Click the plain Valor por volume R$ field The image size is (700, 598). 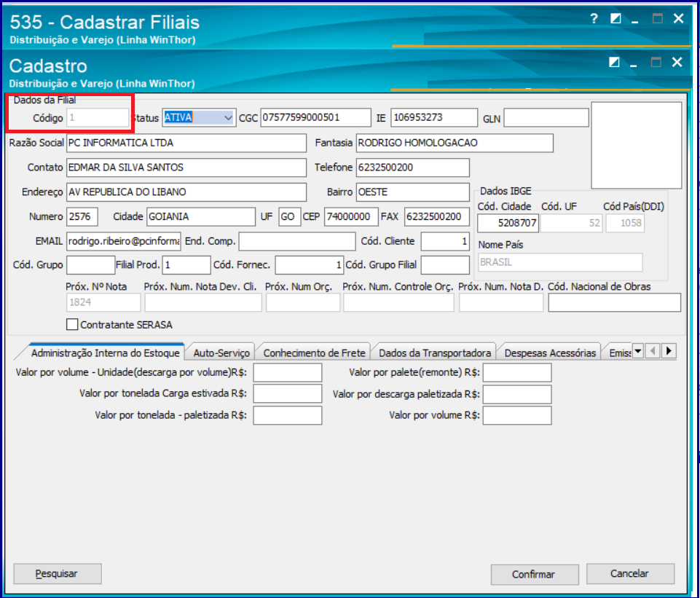coord(517,415)
